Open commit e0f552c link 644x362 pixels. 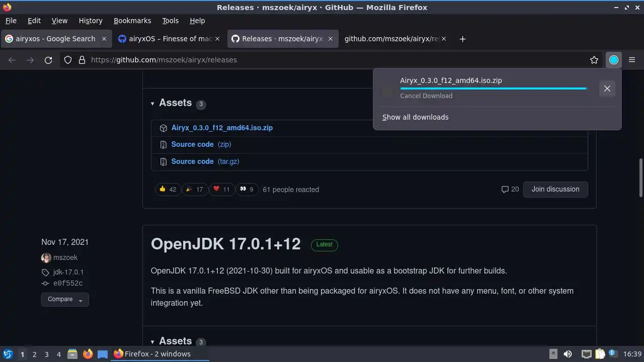68,284
